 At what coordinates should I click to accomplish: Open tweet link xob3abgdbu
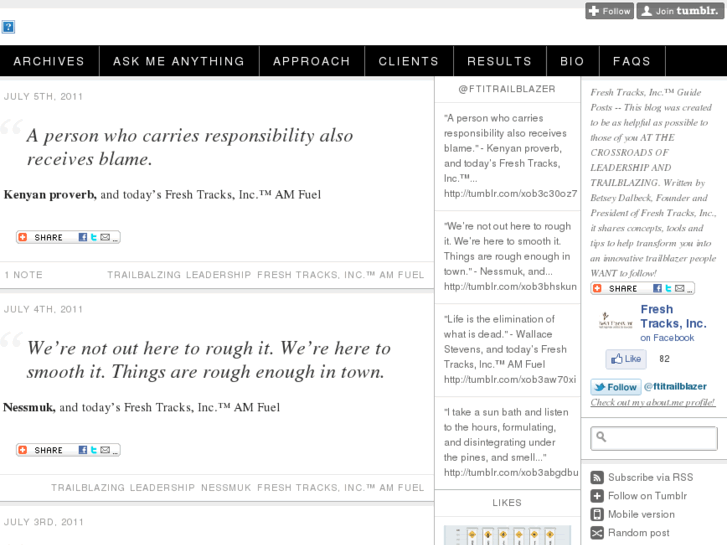pos(511,472)
